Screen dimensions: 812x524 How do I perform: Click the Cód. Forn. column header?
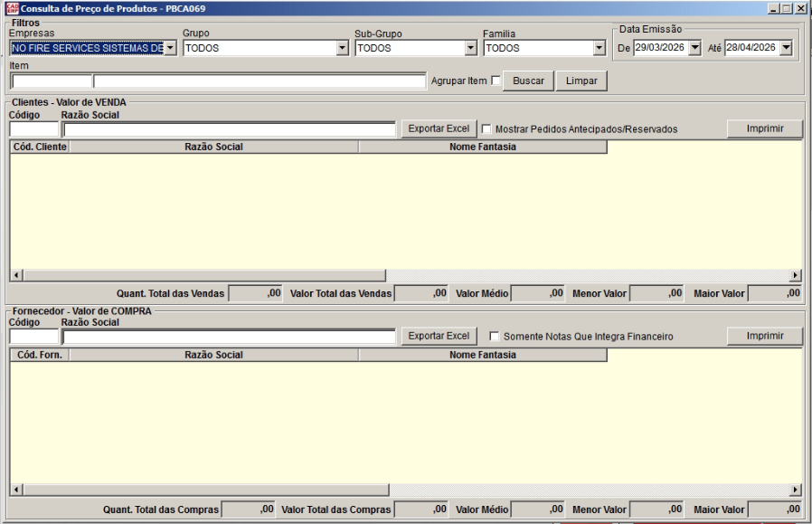[40, 355]
